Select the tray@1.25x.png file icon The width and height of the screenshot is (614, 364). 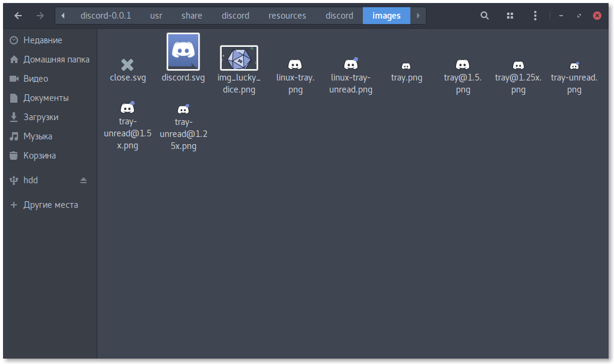tap(518, 65)
